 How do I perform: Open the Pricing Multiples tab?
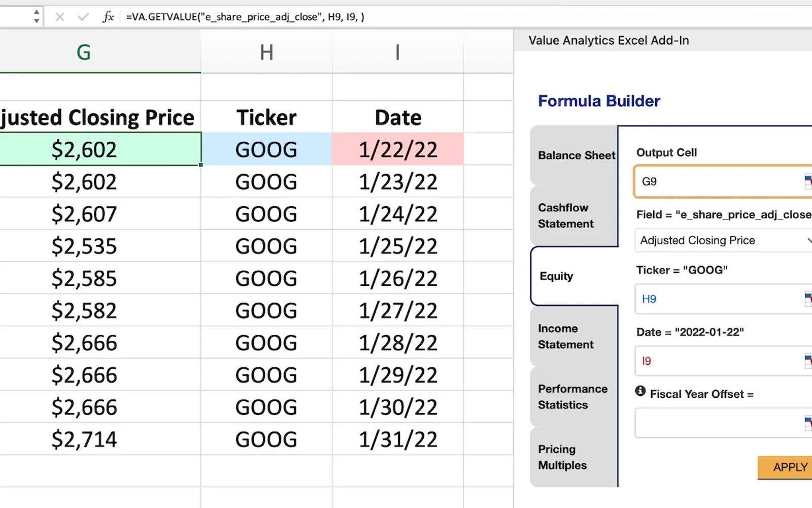point(574,457)
